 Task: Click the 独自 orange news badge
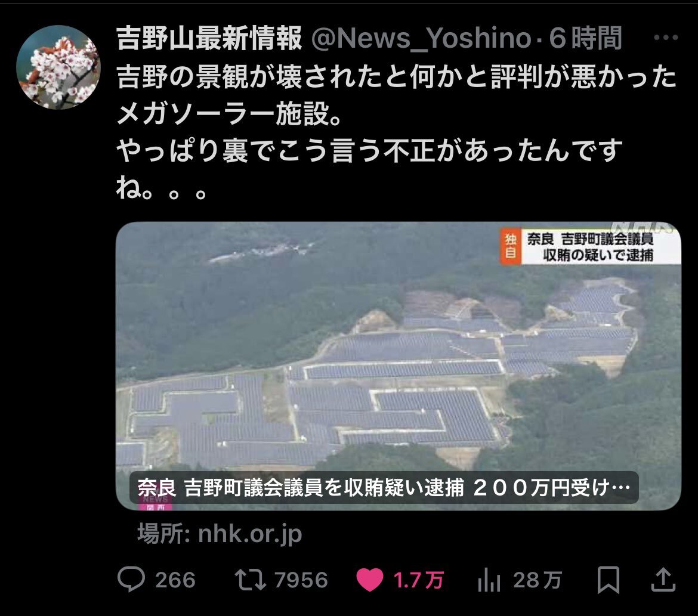point(511,246)
